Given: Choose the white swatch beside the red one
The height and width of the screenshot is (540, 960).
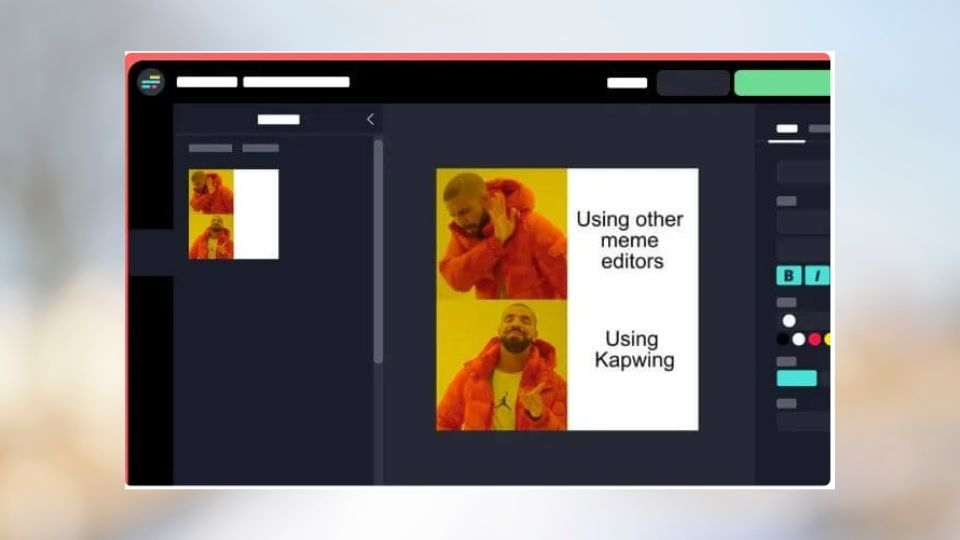Looking at the screenshot, I should tap(798, 339).
